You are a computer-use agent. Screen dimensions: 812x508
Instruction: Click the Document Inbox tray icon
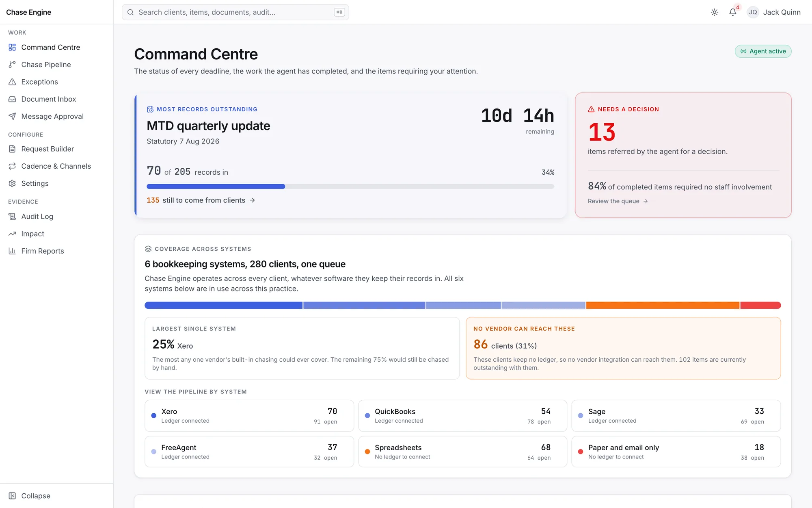tap(12, 99)
